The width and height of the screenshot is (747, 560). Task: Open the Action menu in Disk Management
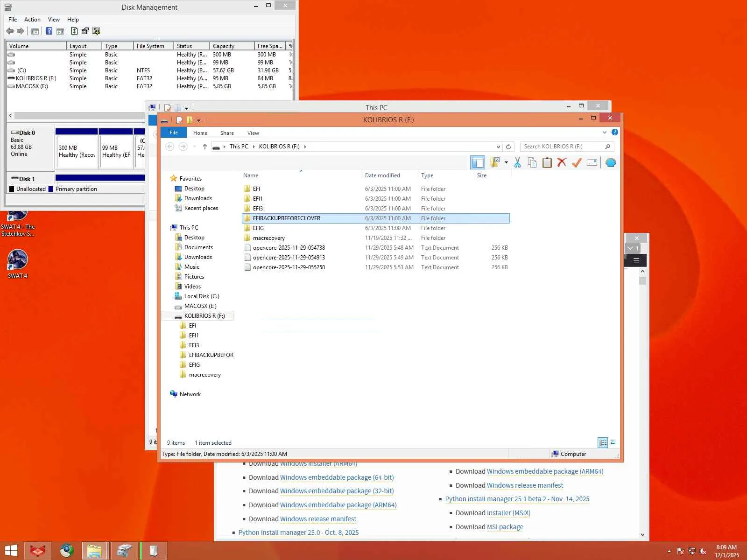click(x=32, y=20)
